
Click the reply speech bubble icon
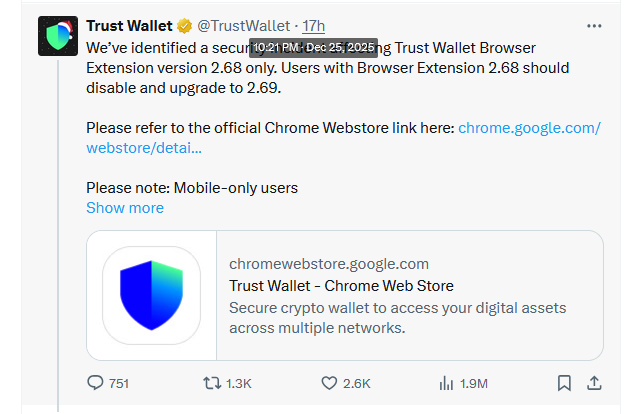click(x=96, y=383)
